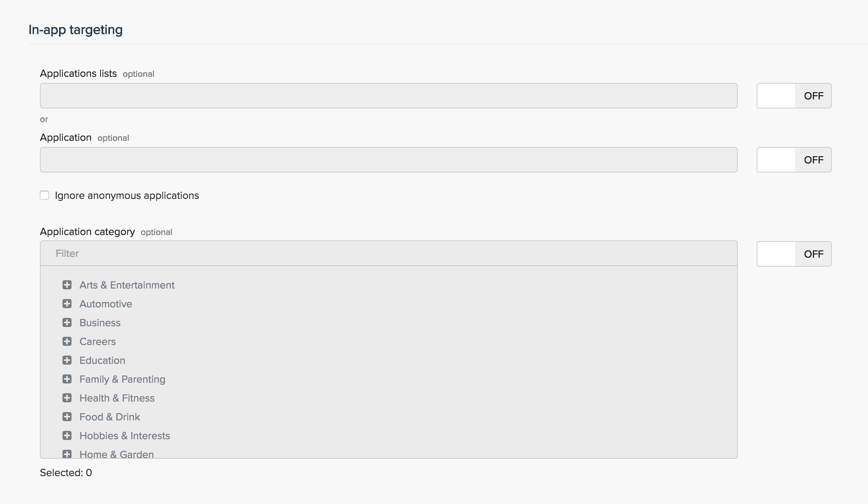Viewport: 868px width, 504px height.
Task: Expand Family & Parenting category
Action: click(67, 379)
